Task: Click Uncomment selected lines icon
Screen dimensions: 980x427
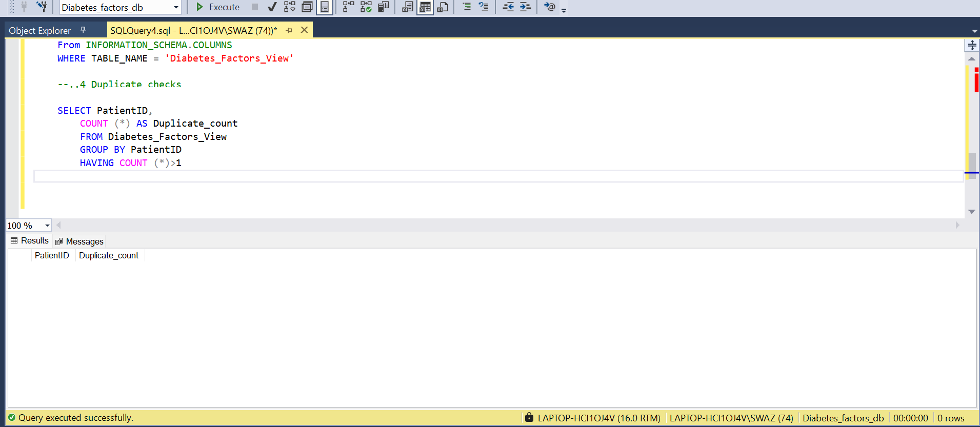Action: [484, 7]
